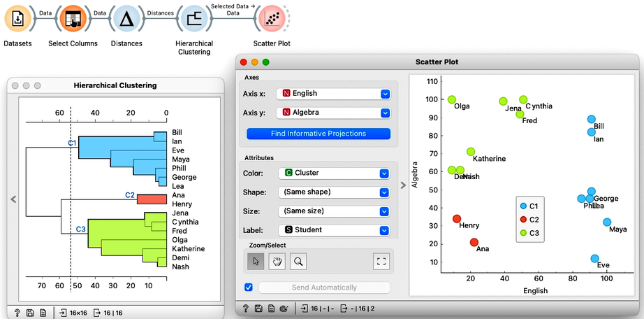Activate the magnifier zoom tool
644x319 pixels.
(x=298, y=262)
